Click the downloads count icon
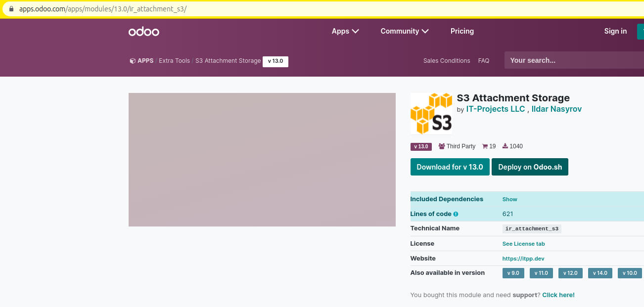Viewport: 644px width, 307px height. pyautogui.click(x=505, y=146)
